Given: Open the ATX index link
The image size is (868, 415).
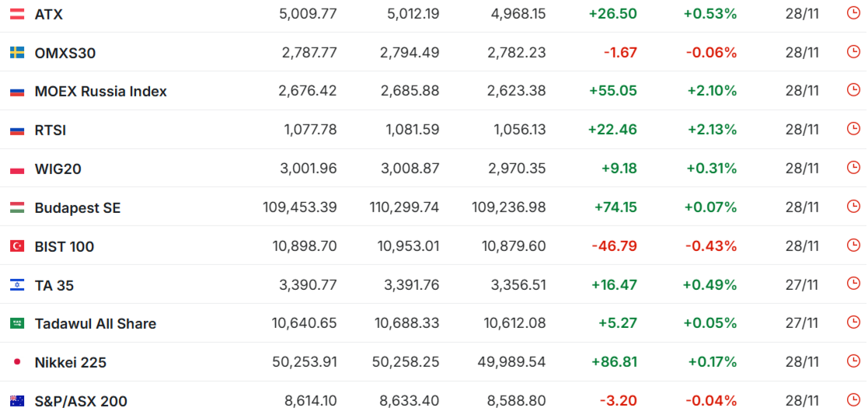Looking at the screenshot, I should [x=49, y=14].
